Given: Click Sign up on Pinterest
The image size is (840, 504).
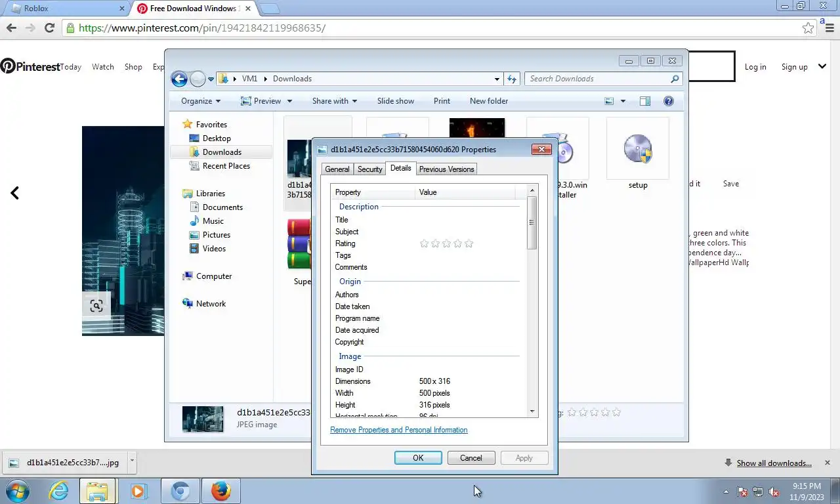Looking at the screenshot, I should (x=794, y=67).
